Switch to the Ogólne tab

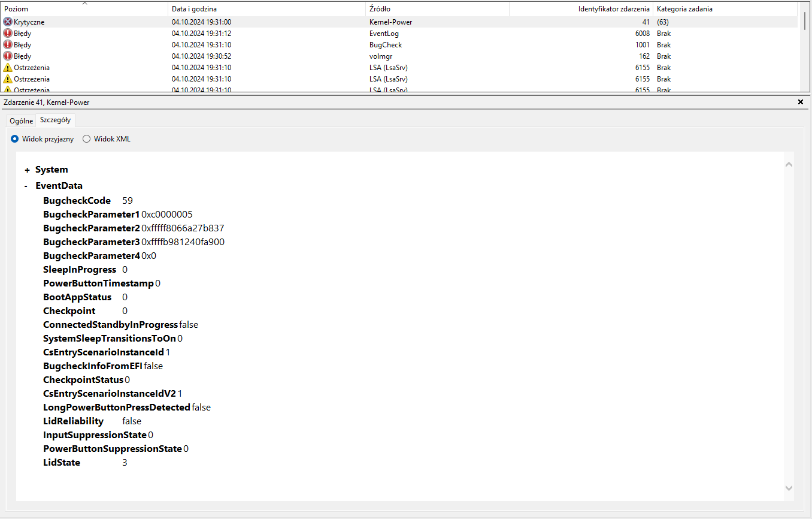point(22,120)
